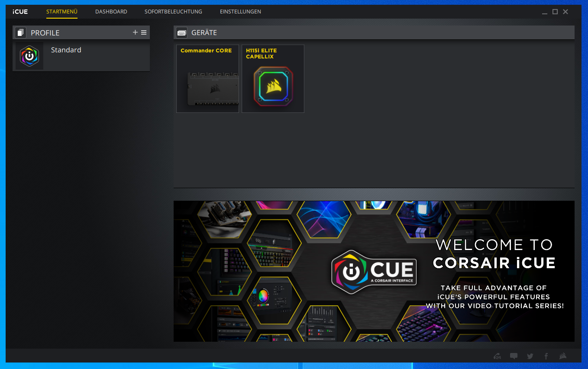Open Corsair Twitter page icon
588x369 pixels.
(x=530, y=356)
